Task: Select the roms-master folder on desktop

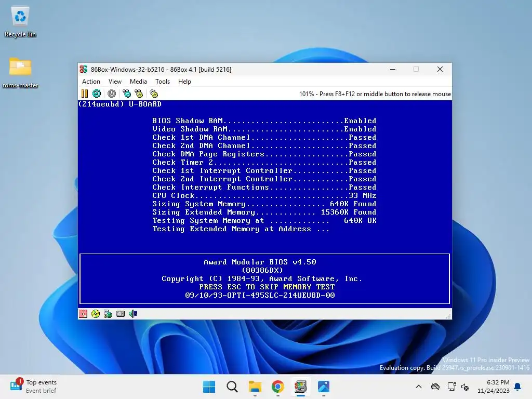Action: [x=20, y=73]
